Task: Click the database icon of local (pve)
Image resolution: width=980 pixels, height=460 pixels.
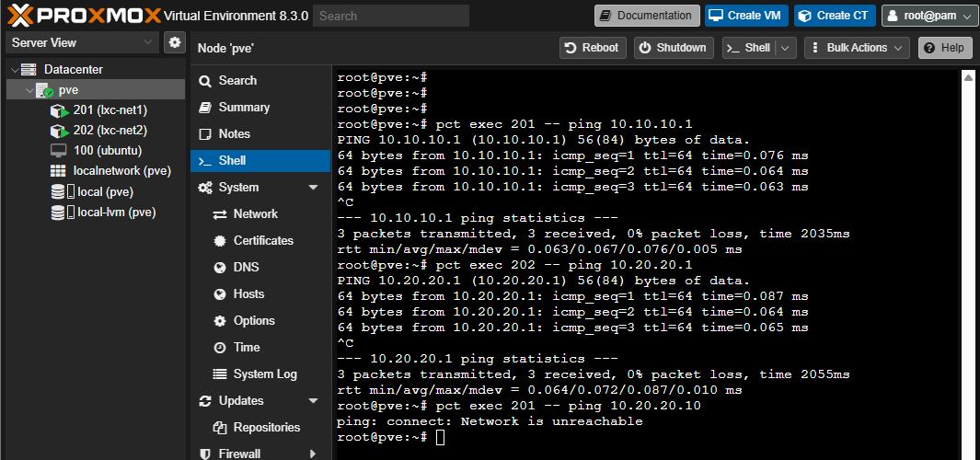Action: click(57, 192)
